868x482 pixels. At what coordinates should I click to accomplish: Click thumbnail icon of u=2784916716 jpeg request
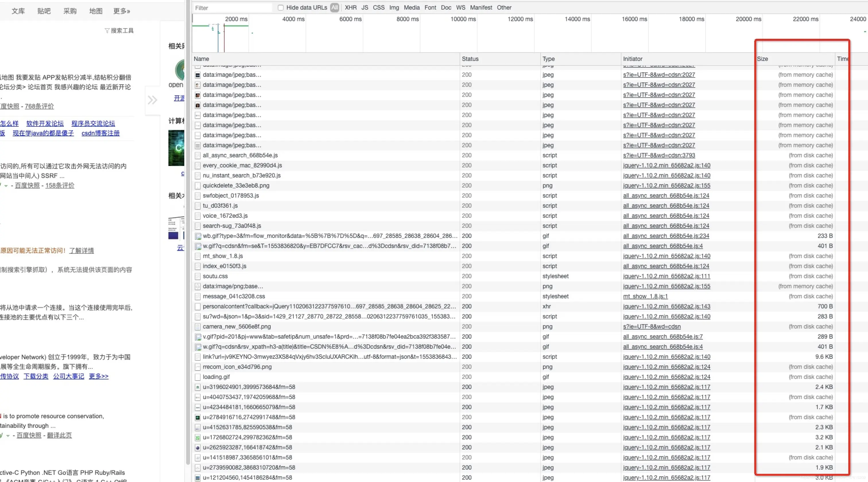click(198, 417)
